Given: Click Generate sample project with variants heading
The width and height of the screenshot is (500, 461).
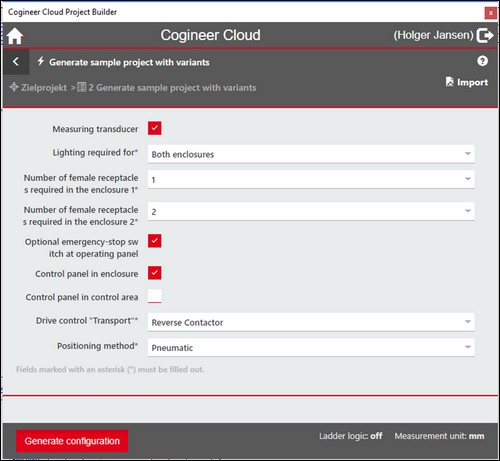Looking at the screenshot, I should pyautogui.click(x=129, y=62).
